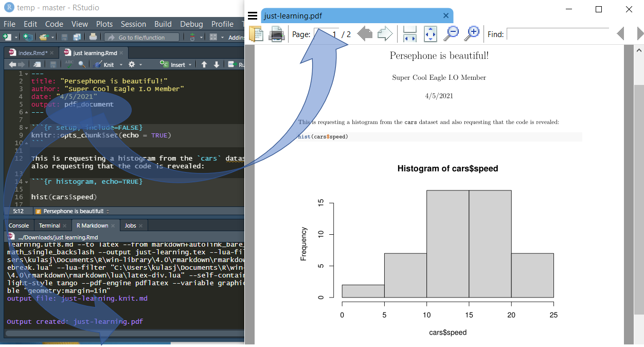Open find and replace in editor
644x347 pixels.
pyautogui.click(x=82, y=64)
